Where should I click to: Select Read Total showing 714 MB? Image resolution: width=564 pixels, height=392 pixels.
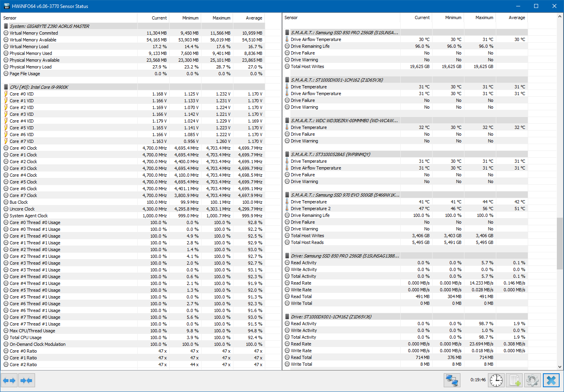click(405, 357)
